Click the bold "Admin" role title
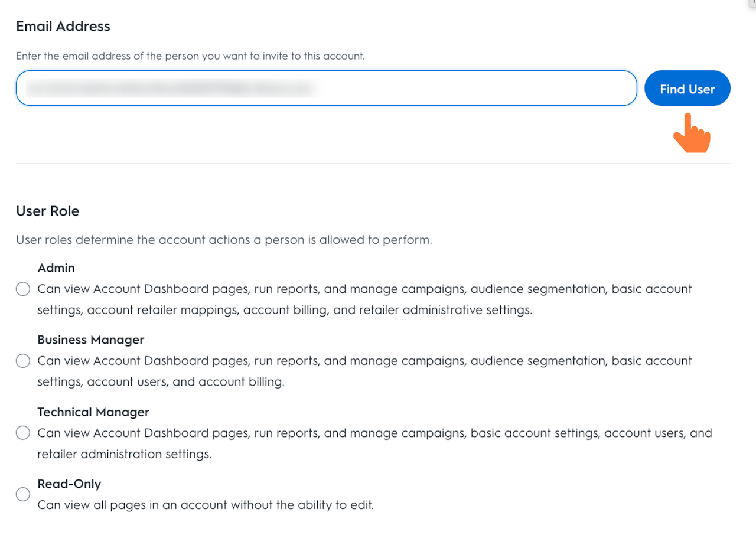This screenshot has width=756, height=548. tap(56, 268)
